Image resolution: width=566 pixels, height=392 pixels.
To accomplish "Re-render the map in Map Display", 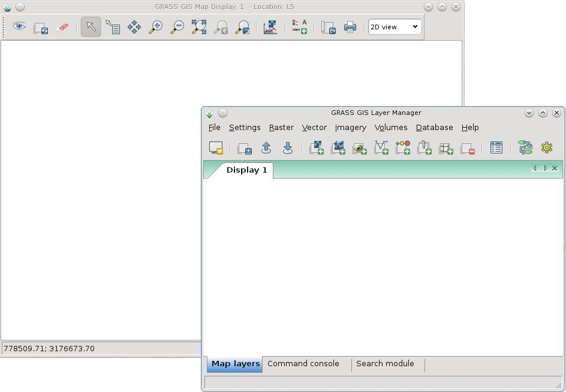I will (40, 28).
